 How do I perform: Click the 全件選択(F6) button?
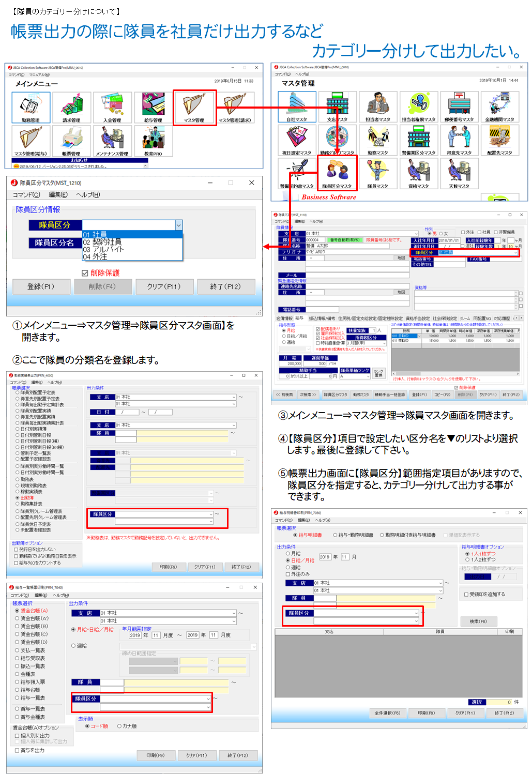(x=387, y=713)
